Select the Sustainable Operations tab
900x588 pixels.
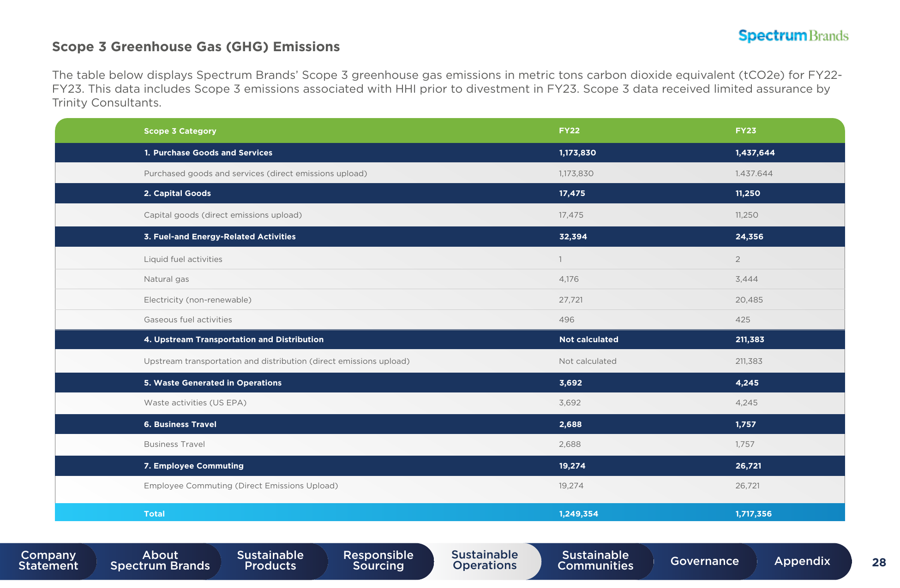(485, 560)
